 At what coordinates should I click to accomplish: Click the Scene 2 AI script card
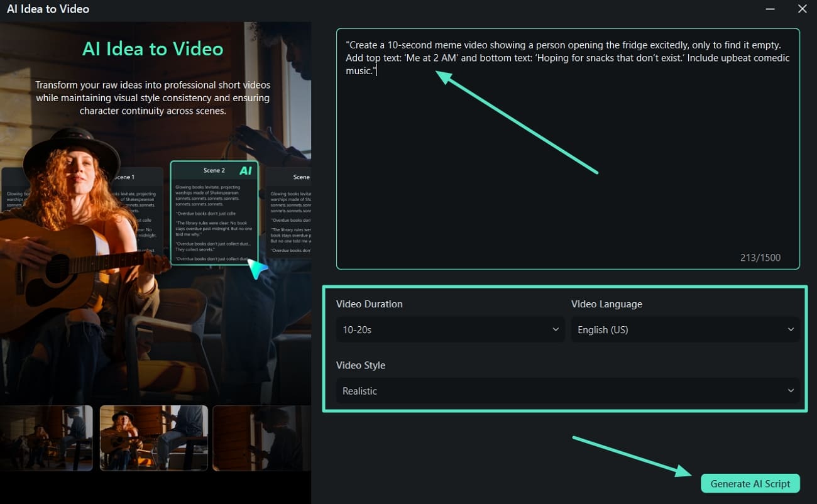coord(214,213)
